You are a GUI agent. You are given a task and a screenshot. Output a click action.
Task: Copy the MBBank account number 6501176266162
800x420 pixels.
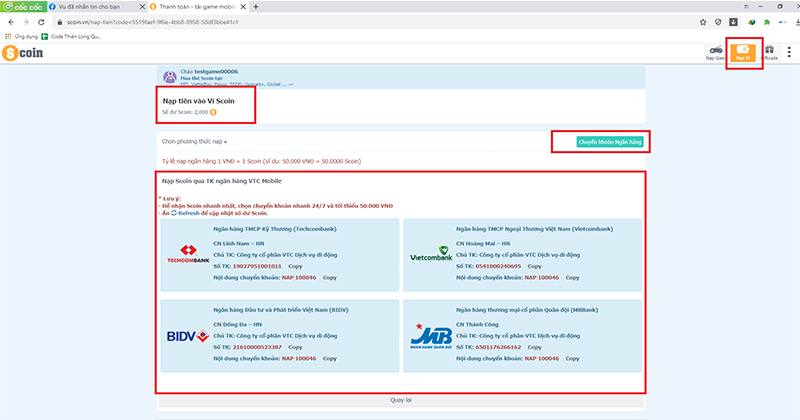534,347
